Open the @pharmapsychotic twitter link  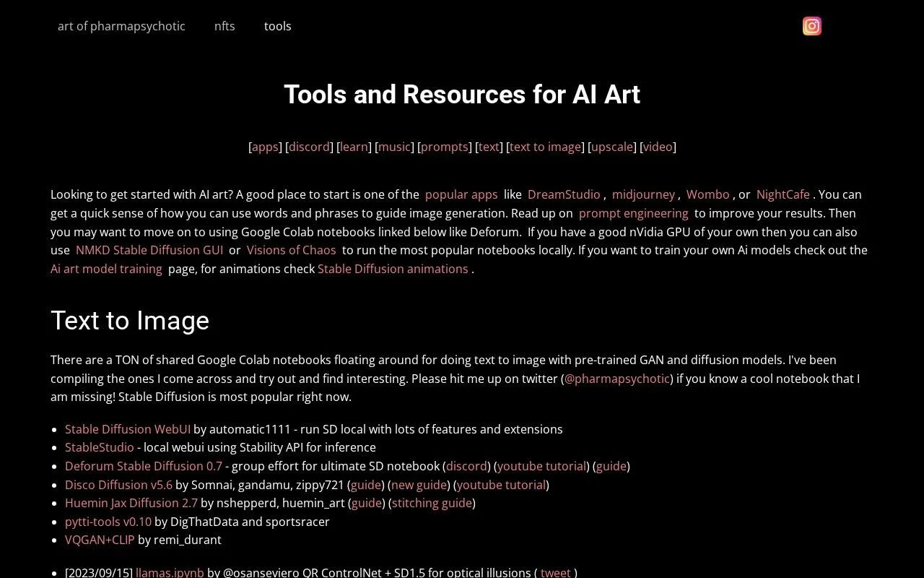[617, 379]
